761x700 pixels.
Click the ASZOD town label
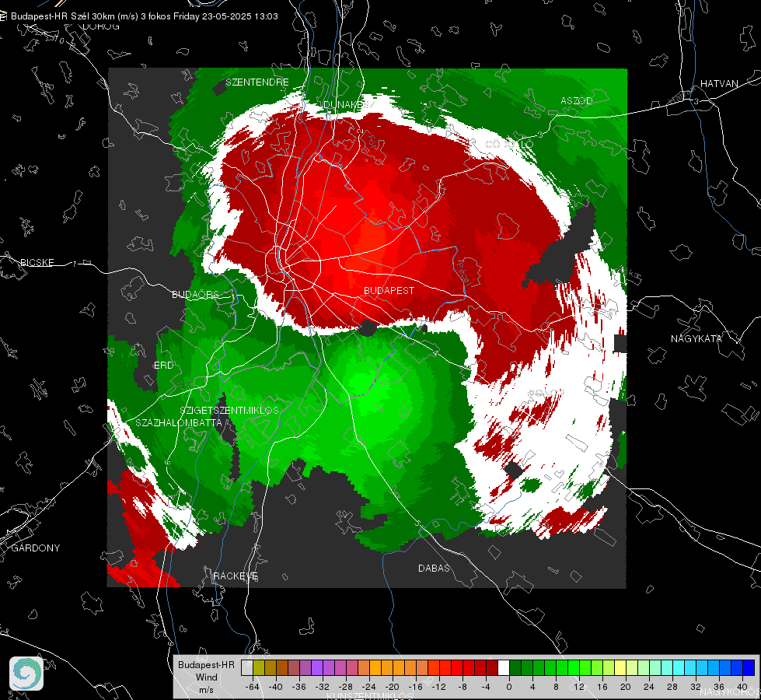click(x=577, y=100)
